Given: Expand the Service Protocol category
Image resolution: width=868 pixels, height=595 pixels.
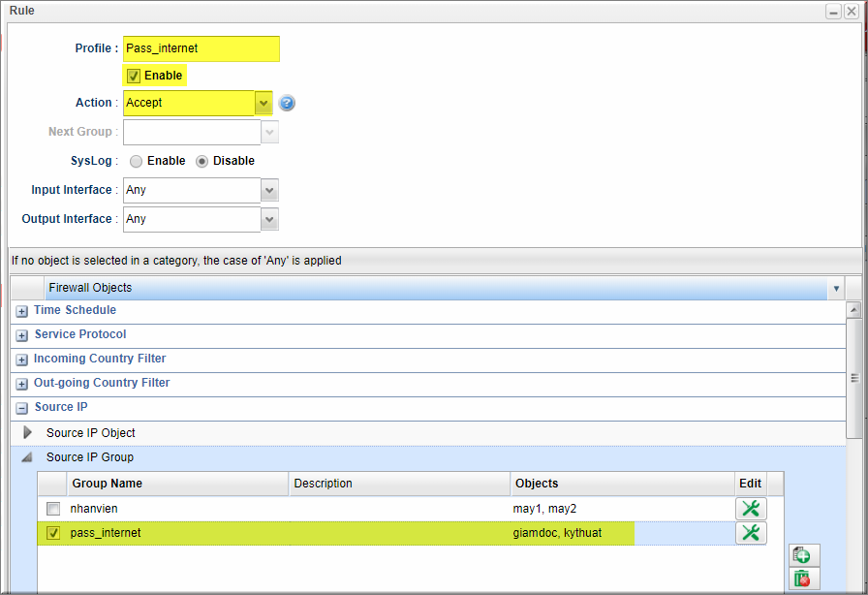Looking at the screenshot, I should tap(21, 335).
